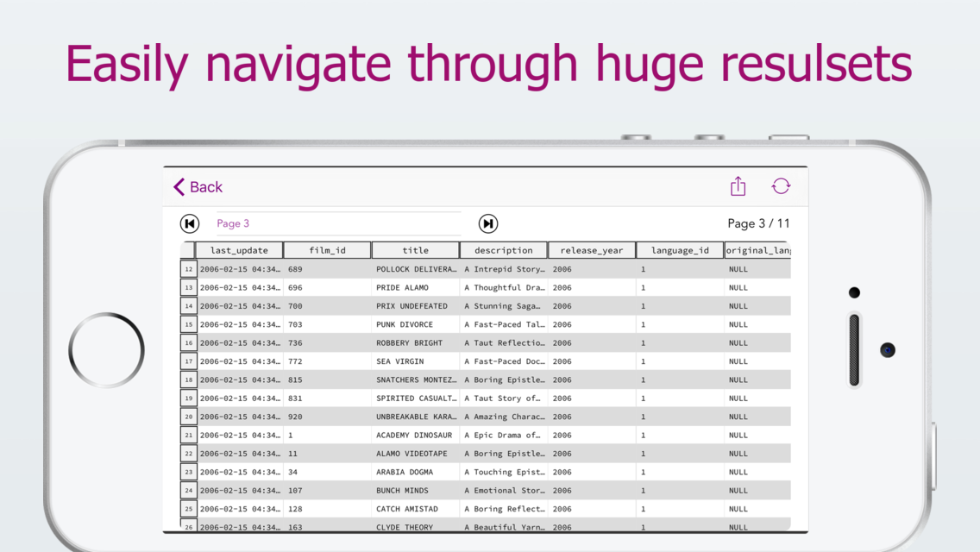Screen dimensions: 980x552
Task: Tap the release_year column header
Action: (x=591, y=250)
